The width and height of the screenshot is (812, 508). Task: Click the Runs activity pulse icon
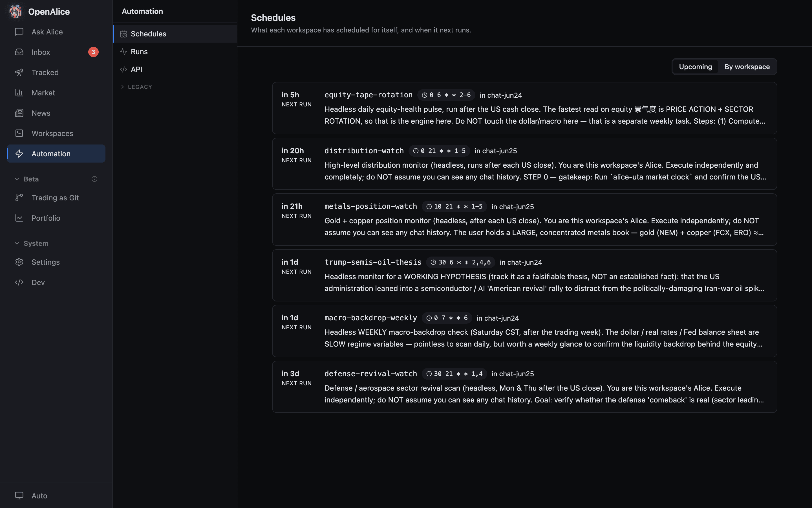pos(123,51)
